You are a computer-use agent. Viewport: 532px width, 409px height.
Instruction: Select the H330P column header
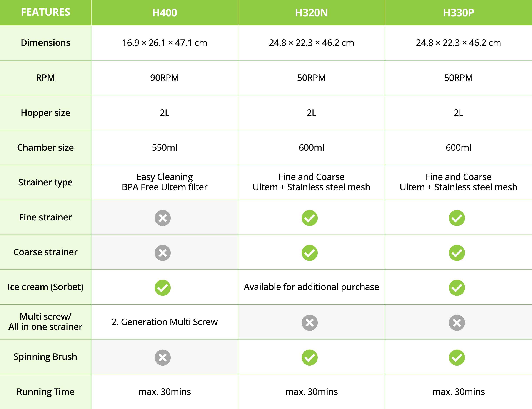459,13
